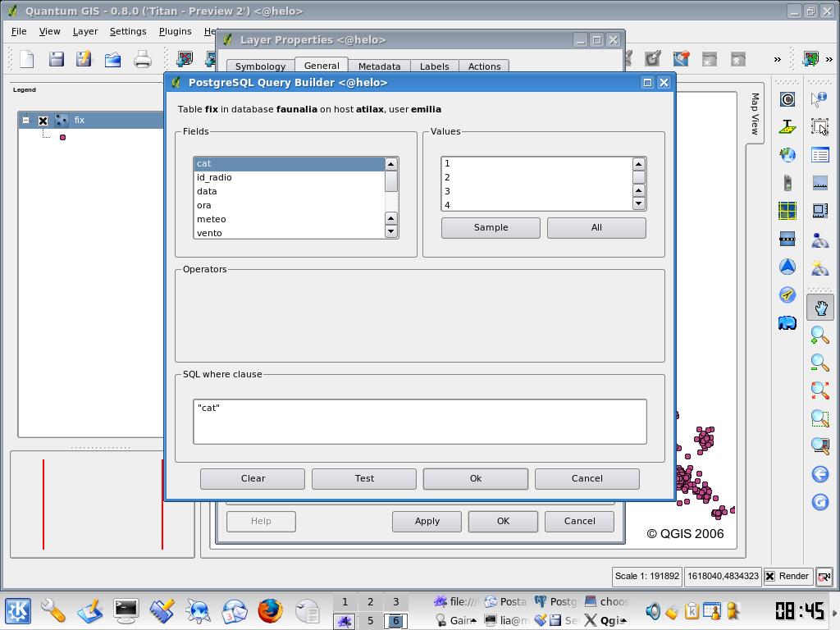840x630 pixels.
Task: Select the Zoom Out magnifier tool
Action: click(820, 363)
